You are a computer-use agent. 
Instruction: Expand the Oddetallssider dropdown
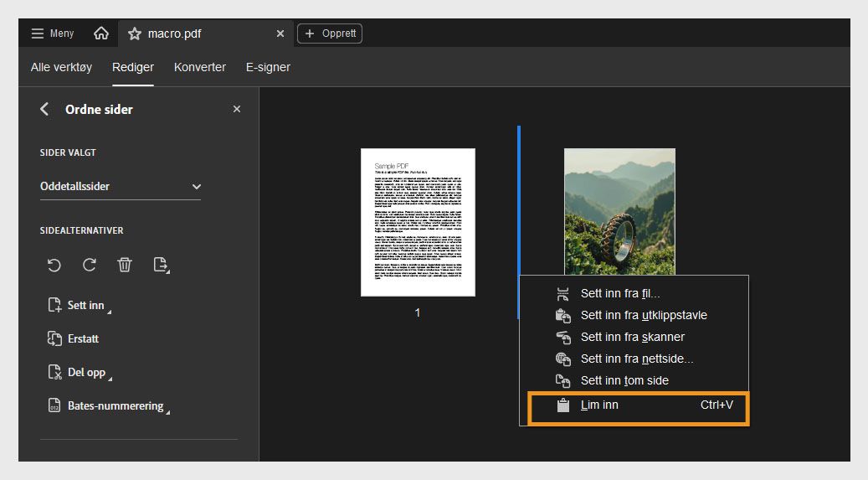(x=121, y=187)
